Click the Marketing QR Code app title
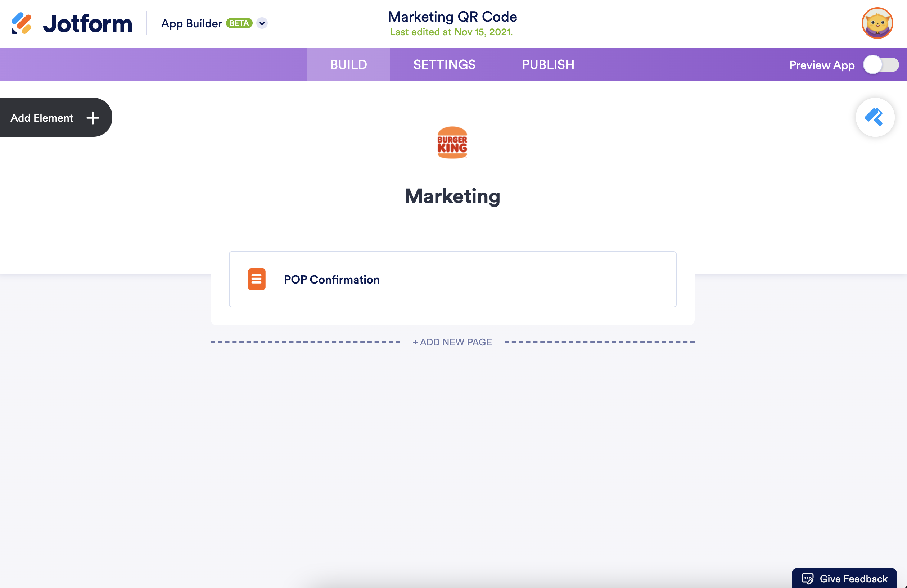Screen dimensions: 907x588 (x=452, y=17)
